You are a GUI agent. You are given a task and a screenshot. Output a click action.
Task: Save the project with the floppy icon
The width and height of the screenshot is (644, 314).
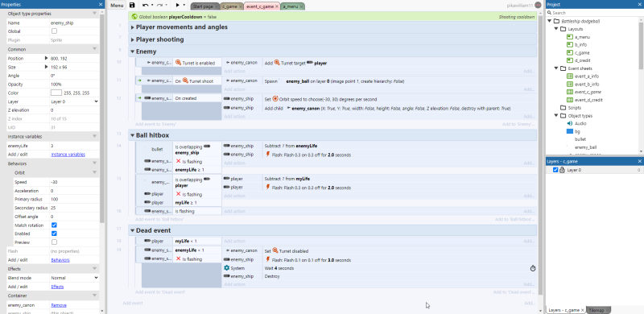[x=132, y=6]
